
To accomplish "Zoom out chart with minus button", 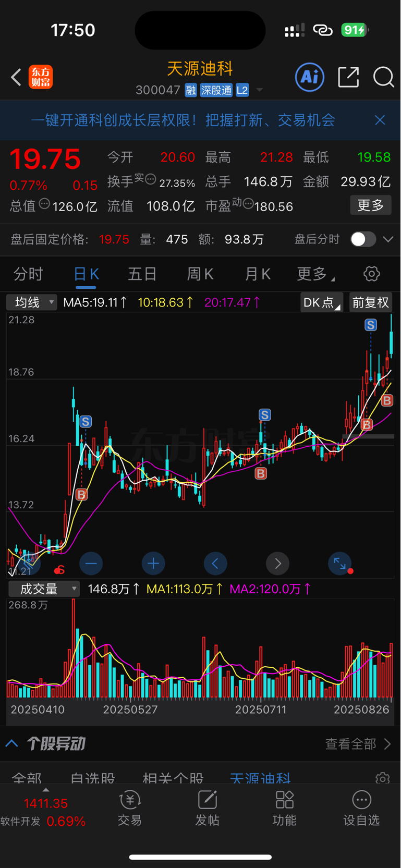I will tap(91, 564).
